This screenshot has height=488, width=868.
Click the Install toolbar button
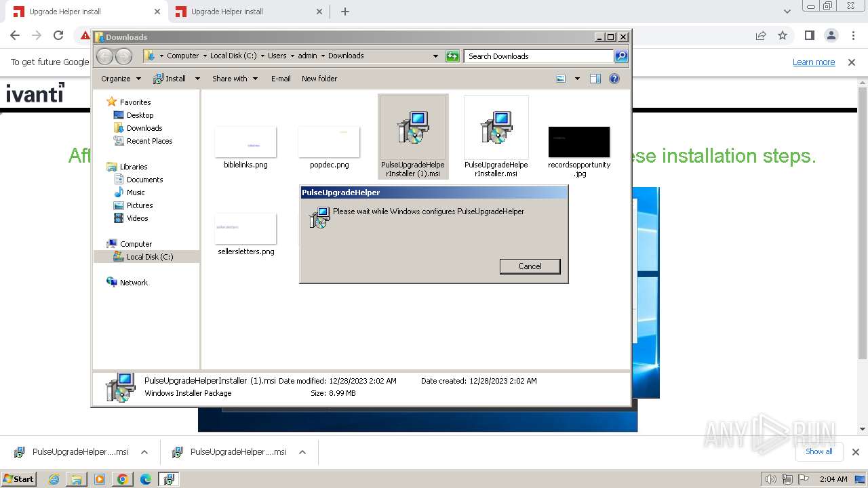coord(170,79)
